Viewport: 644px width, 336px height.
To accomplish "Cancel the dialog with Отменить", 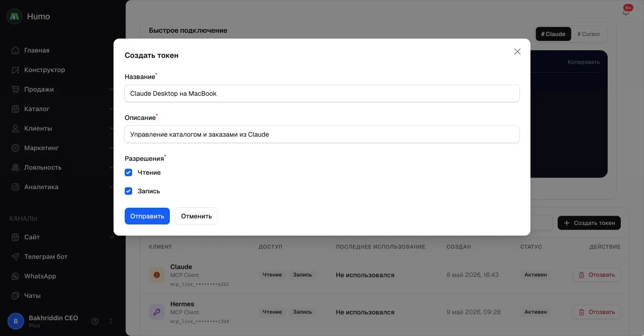I will tap(196, 216).
